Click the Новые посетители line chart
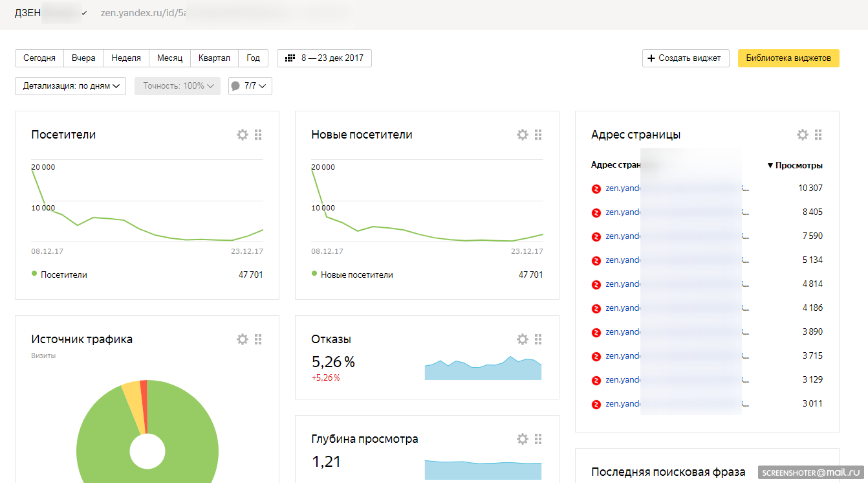868x483 pixels. (x=428, y=202)
